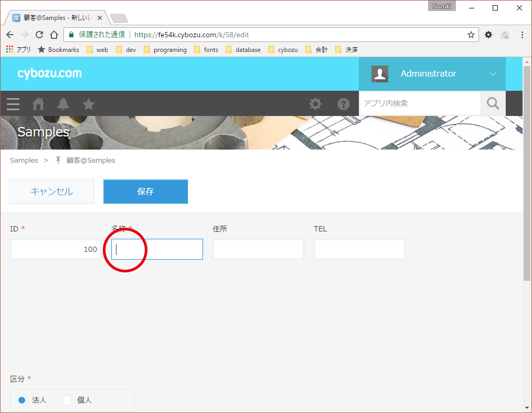
Task: Click the cybozu.com logo
Action: tap(49, 73)
